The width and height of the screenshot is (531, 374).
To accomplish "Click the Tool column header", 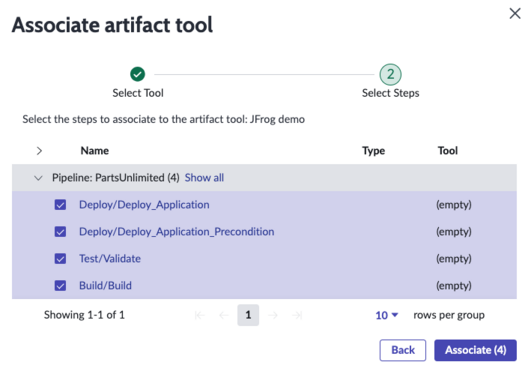I will (x=448, y=151).
